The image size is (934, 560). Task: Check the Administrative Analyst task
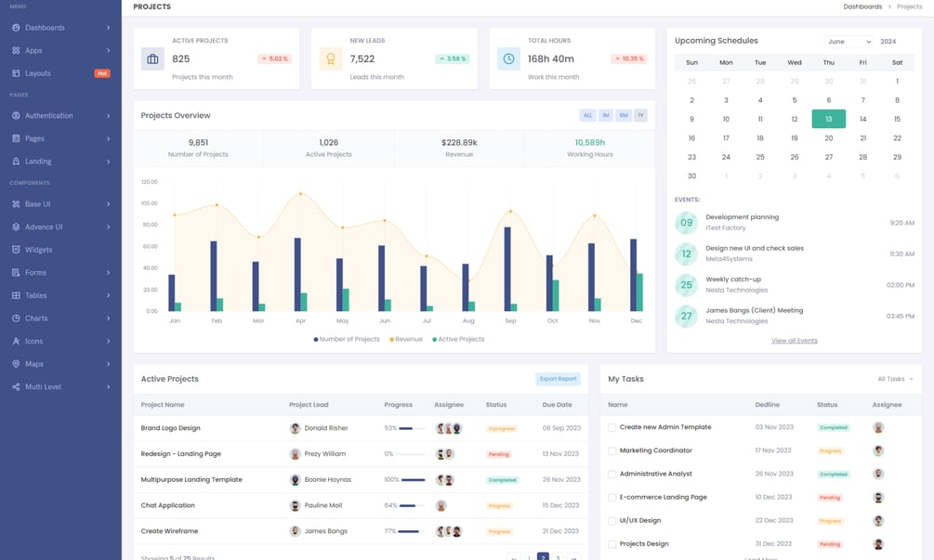click(x=612, y=475)
